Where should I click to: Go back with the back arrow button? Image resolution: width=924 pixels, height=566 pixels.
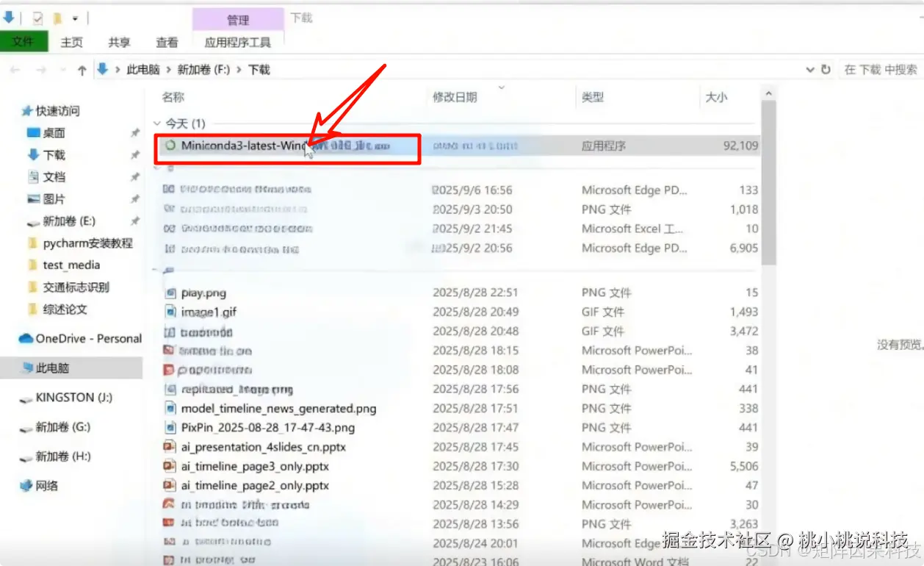(x=15, y=70)
